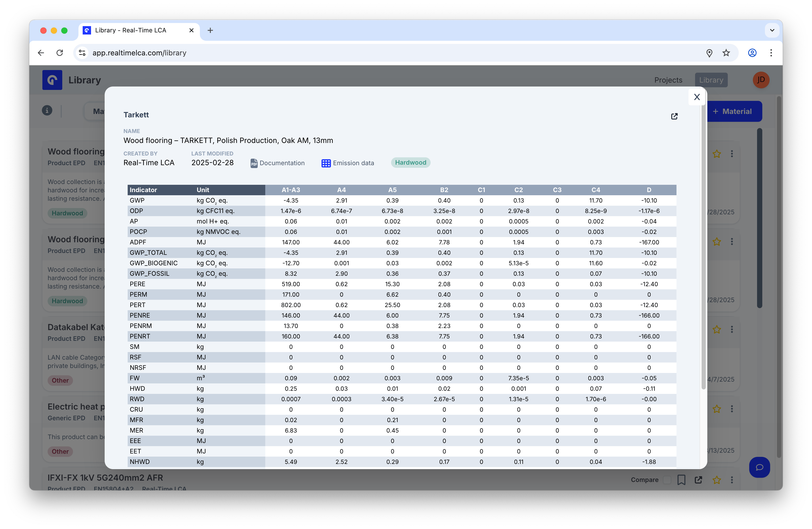
Task: Click the C4 column header
Action: coord(596,190)
